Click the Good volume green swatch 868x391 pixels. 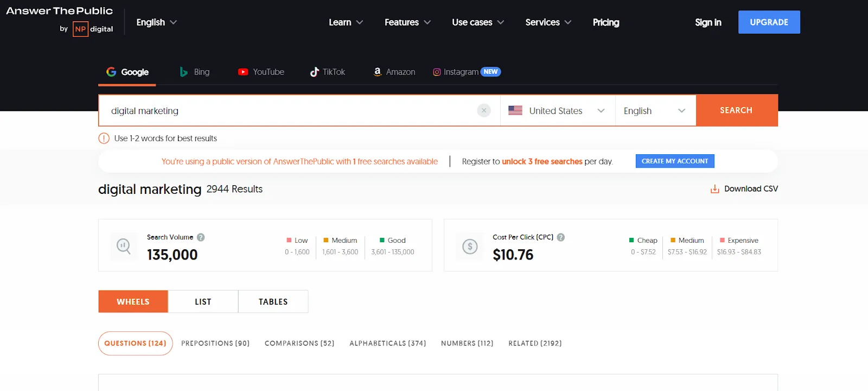pos(382,240)
